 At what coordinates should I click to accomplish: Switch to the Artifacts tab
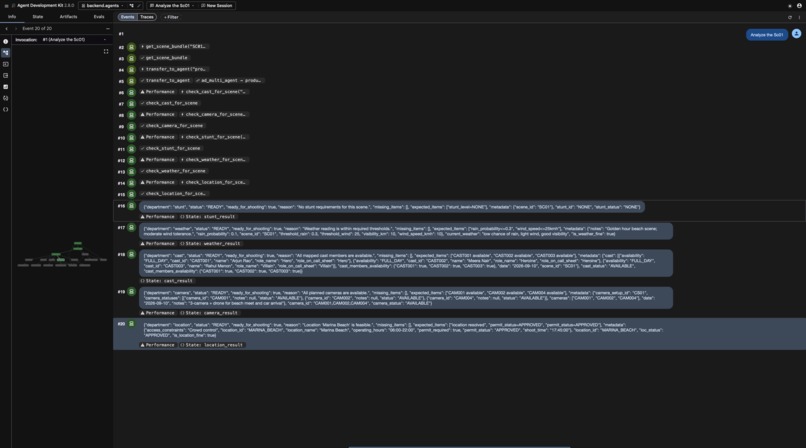pos(68,17)
